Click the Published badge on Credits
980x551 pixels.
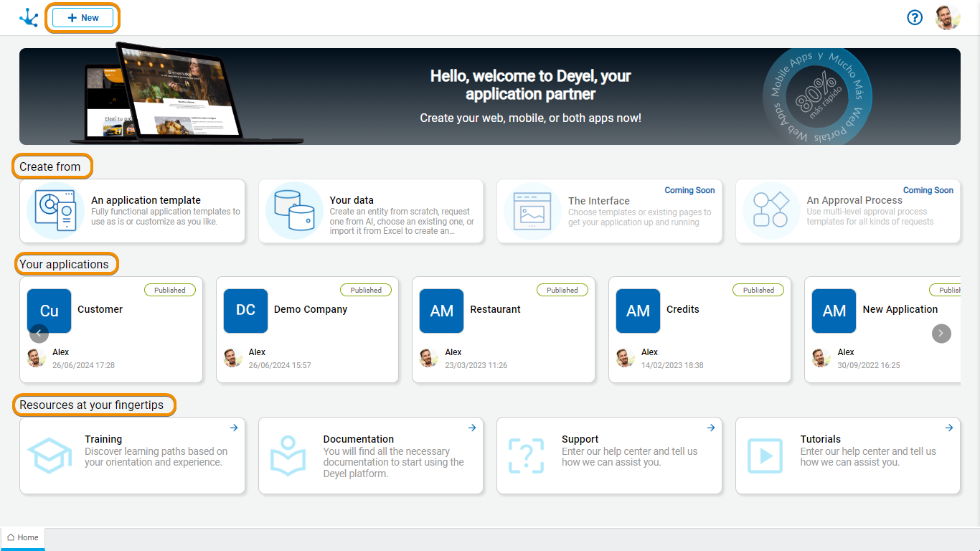click(x=758, y=290)
